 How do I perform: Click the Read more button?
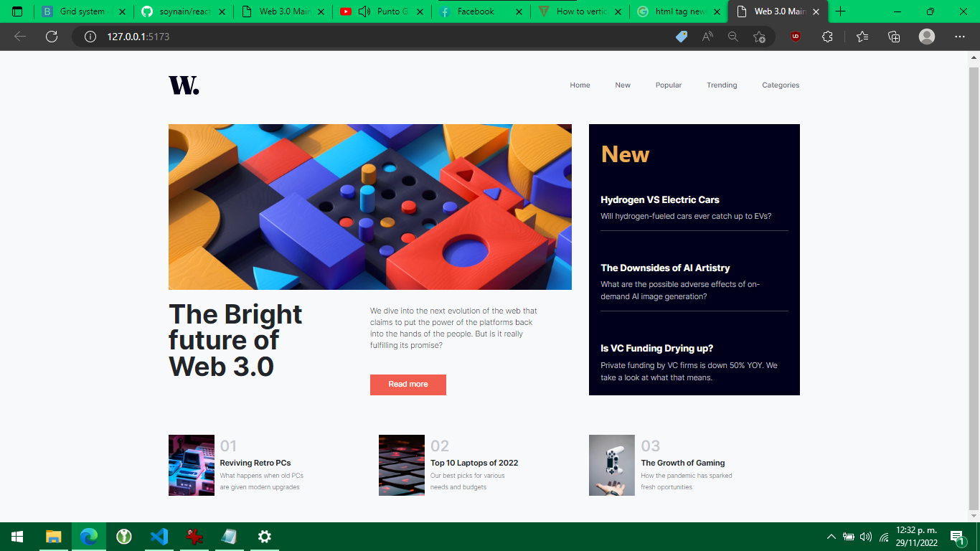click(x=407, y=385)
